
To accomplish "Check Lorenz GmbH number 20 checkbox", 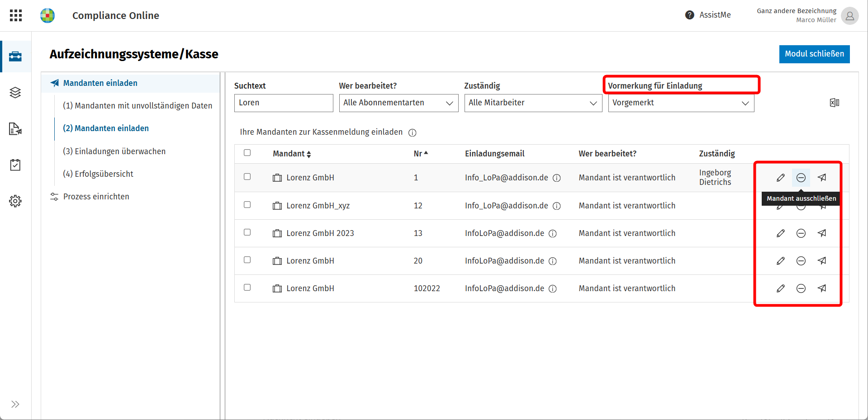I will [247, 260].
